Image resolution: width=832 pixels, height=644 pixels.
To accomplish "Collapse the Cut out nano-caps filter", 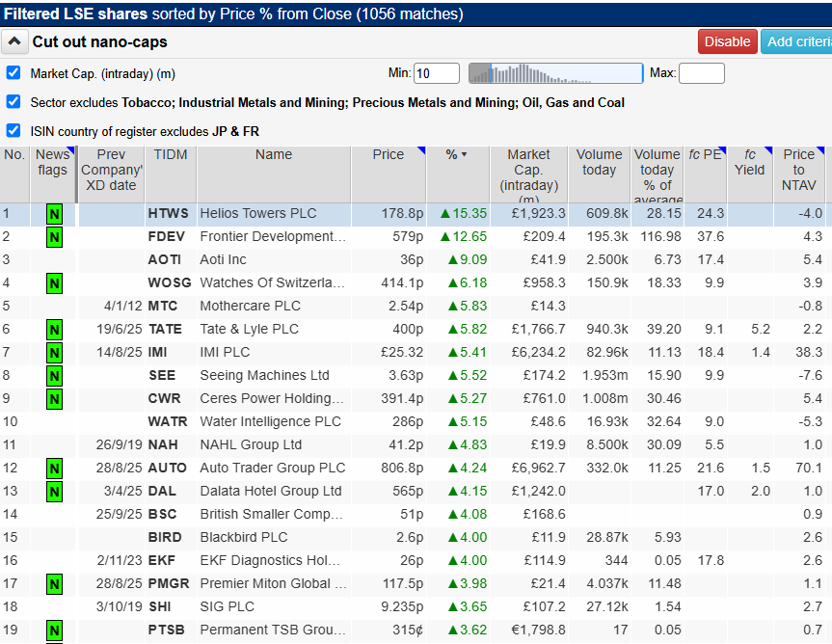I will pos(14,41).
